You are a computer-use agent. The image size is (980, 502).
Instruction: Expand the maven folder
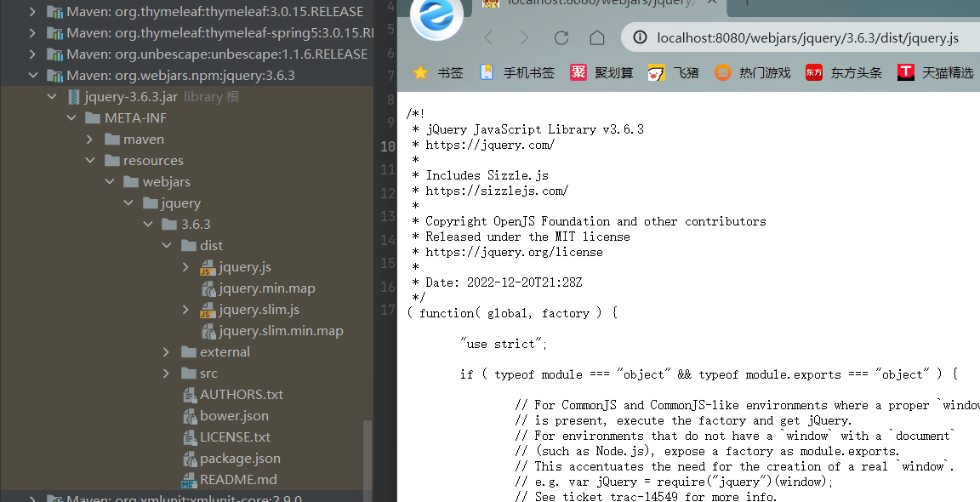(90, 140)
